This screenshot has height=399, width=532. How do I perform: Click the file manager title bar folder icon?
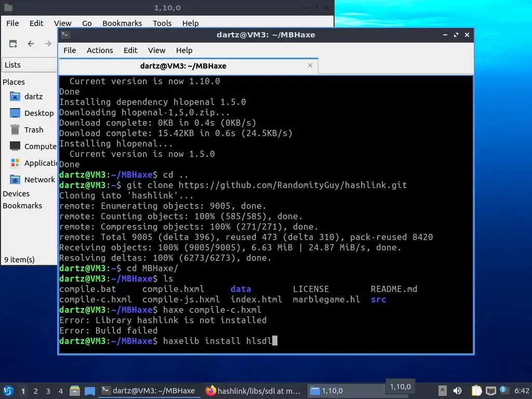(x=8, y=7)
